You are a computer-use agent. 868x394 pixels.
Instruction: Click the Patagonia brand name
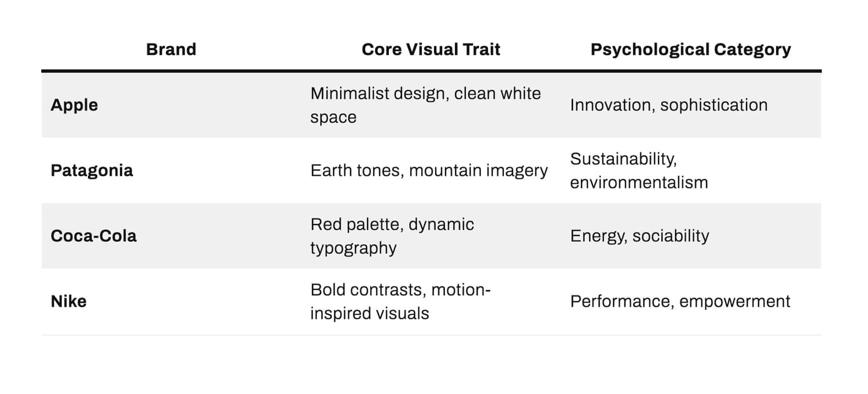pyautogui.click(x=92, y=171)
